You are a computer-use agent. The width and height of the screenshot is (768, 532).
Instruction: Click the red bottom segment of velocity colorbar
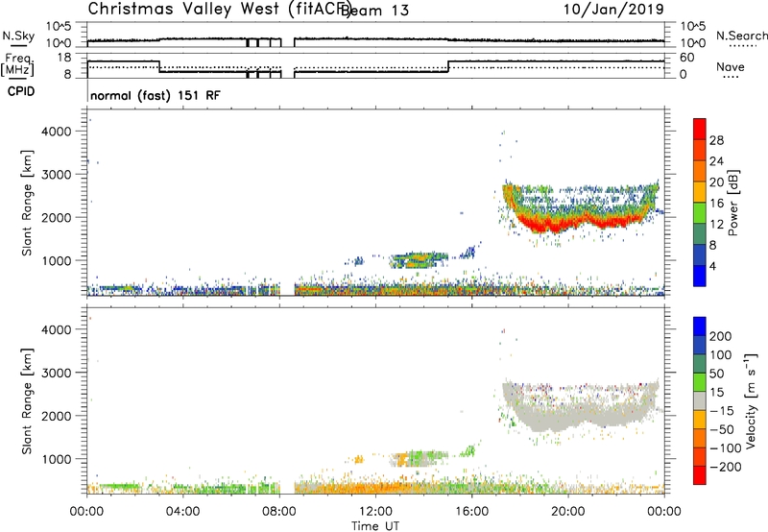(700, 475)
